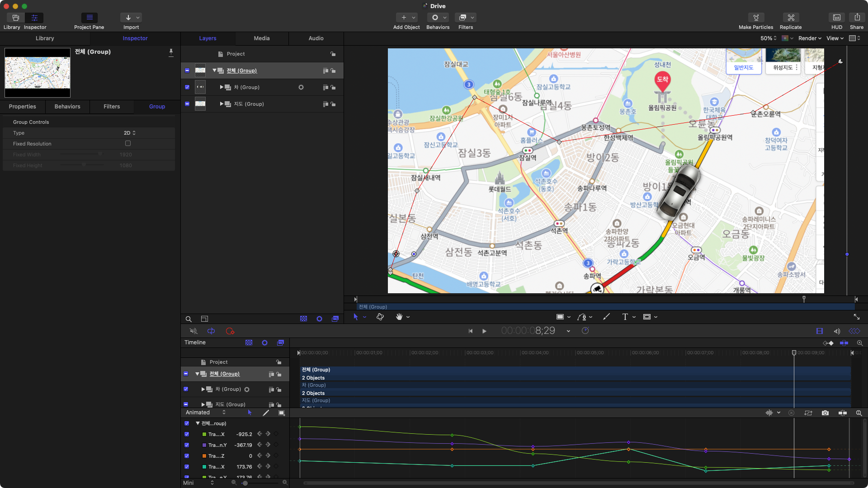Click the Make Particles icon
Image resolution: width=868 pixels, height=488 pixels.
756,18
